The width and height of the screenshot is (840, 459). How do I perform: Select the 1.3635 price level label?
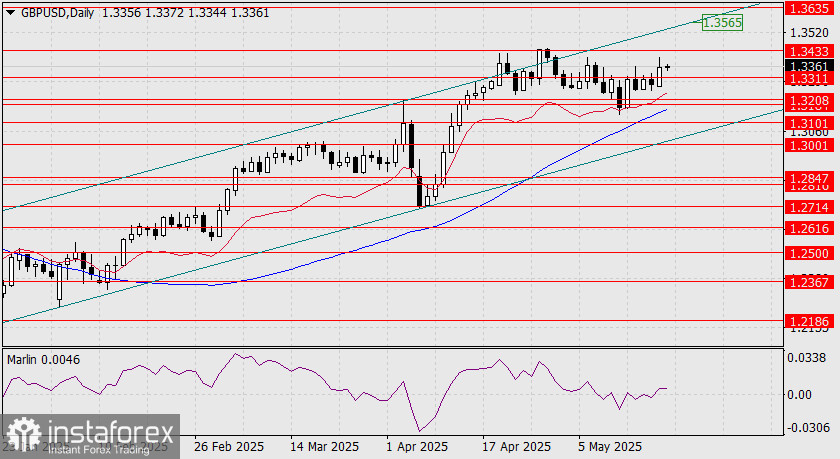[x=809, y=8]
